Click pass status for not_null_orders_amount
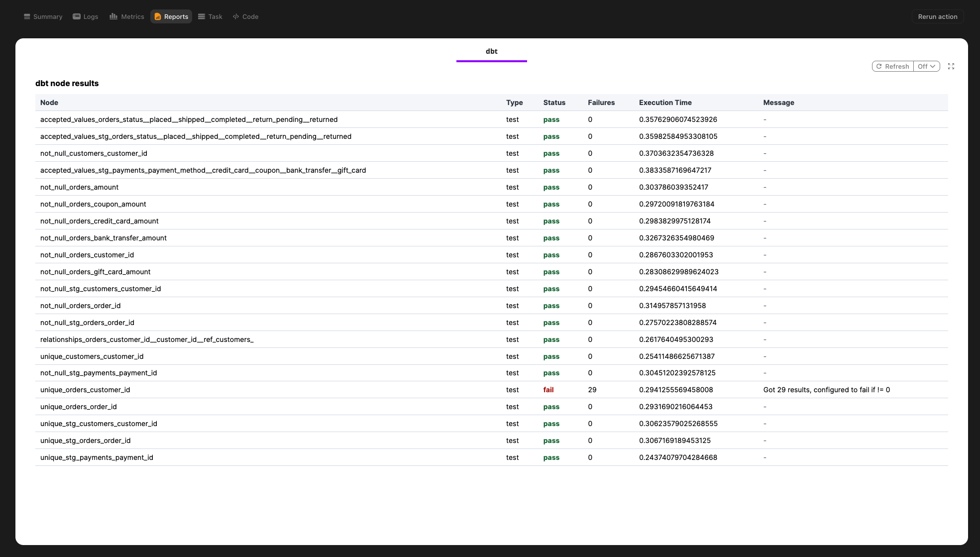The height and width of the screenshot is (557, 980). pos(551,187)
